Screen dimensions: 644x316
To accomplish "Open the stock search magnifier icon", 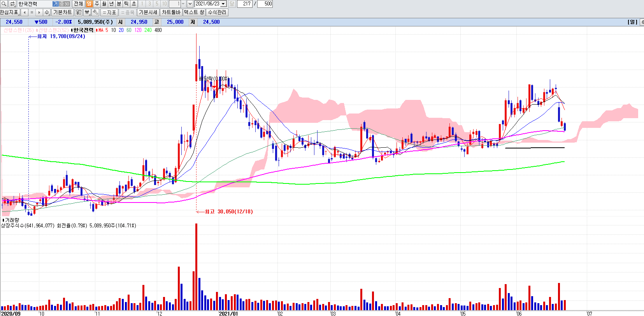I will (4, 4).
